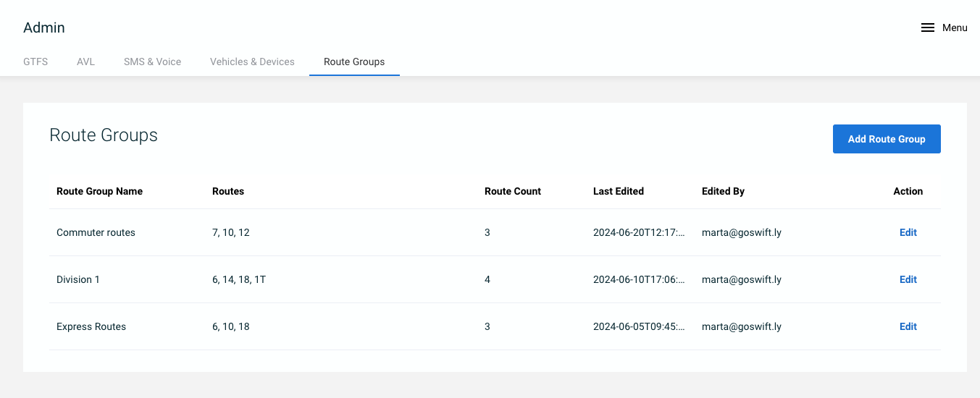Click the Last Edited column header
This screenshot has height=398, width=980.
click(619, 191)
